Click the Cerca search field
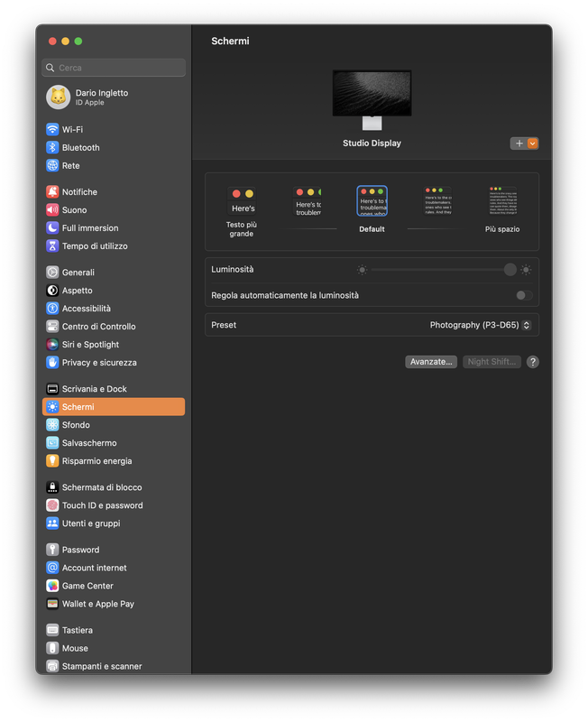588x722 pixels. pos(114,68)
